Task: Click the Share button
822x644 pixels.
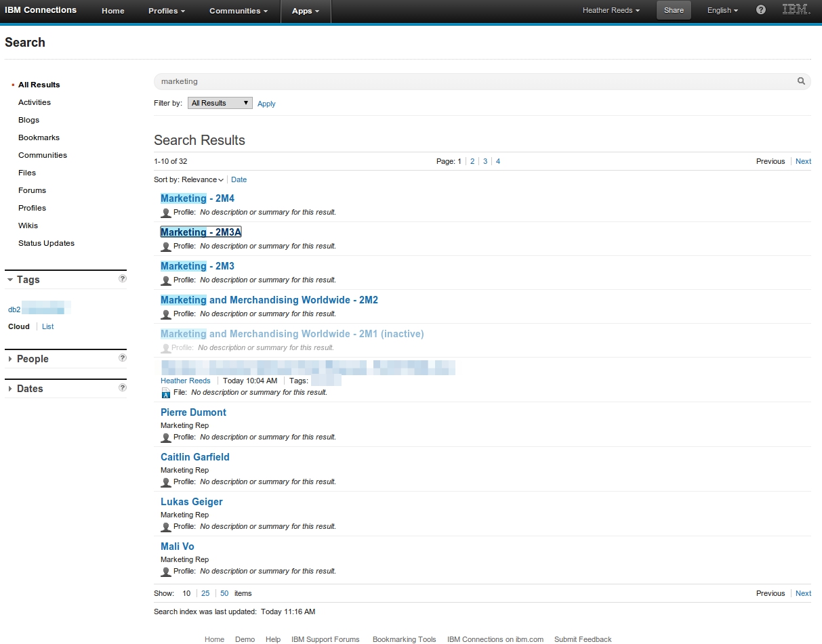Action: (673, 10)
